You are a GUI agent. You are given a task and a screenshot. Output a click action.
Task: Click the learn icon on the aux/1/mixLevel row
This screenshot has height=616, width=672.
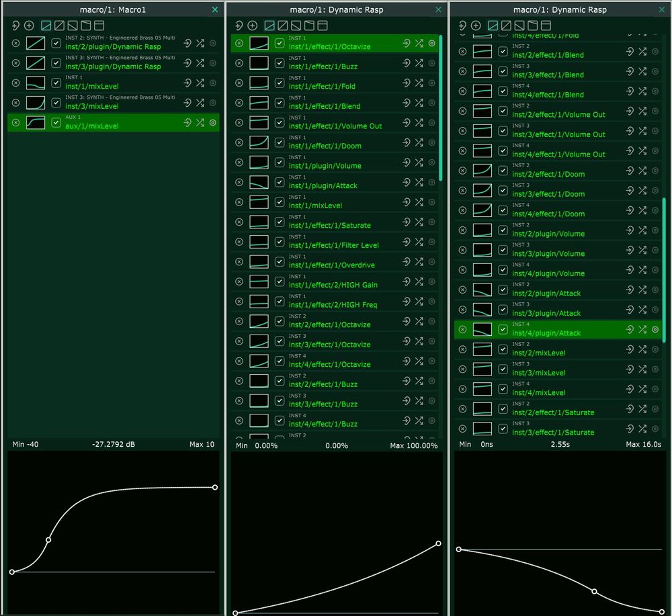187,122
